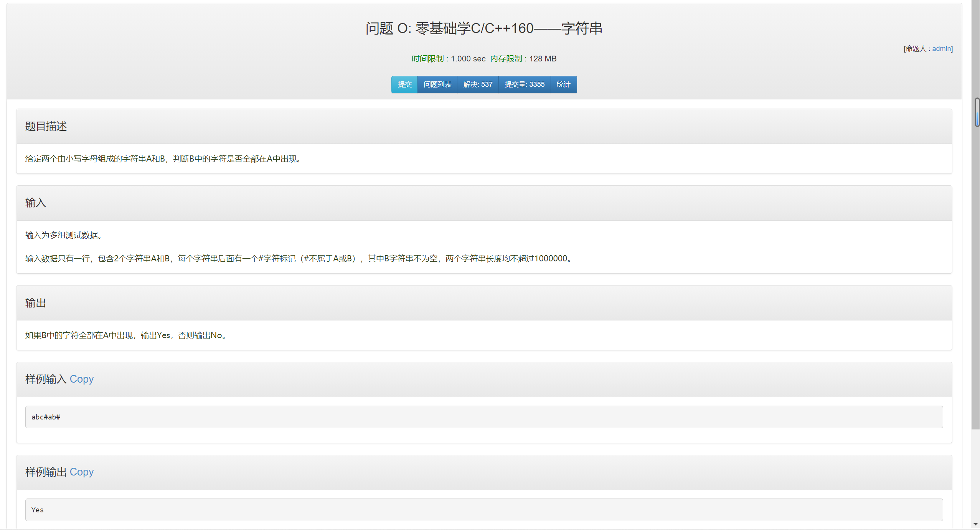Click the 解决: 537 solved button

(x=477, y=84)
